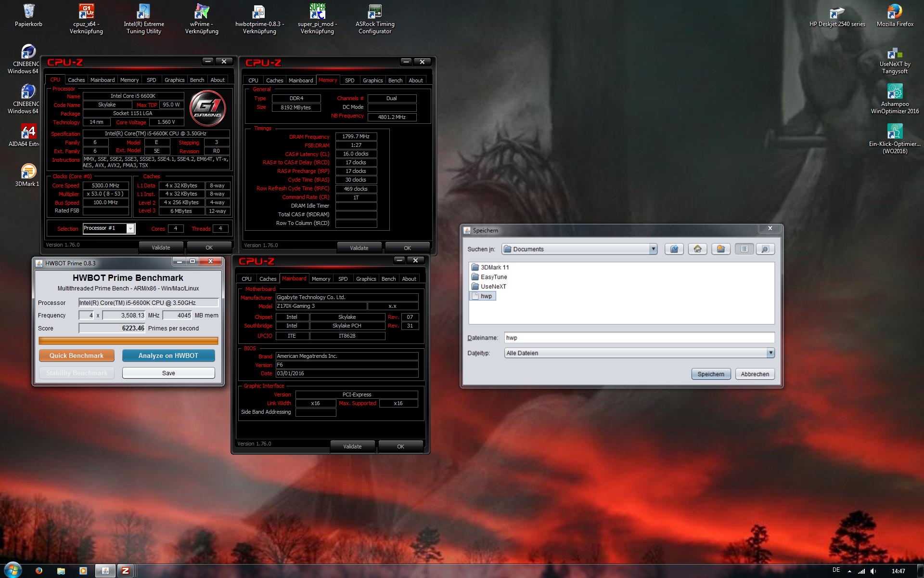924x578 pixels.
Task: Open Bench tab in top-left CPU-Z window
Action: click(x=197, y=80)
